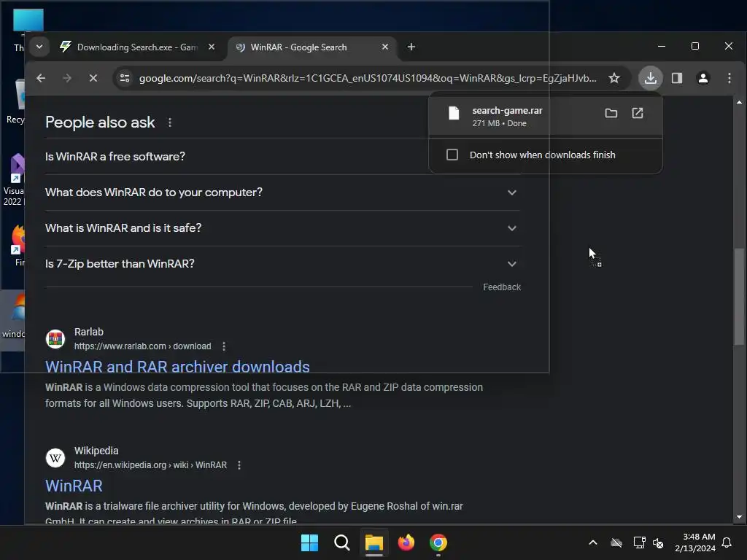747x560 pixels.
Task: Open Chrome downloads icon in toolbar
Action: pos(650,78)
